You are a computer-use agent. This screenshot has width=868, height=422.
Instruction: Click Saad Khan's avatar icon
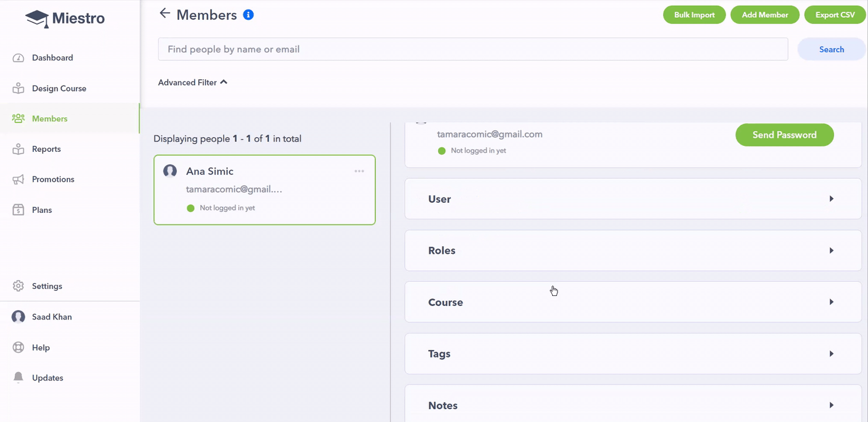pos(19,317)
